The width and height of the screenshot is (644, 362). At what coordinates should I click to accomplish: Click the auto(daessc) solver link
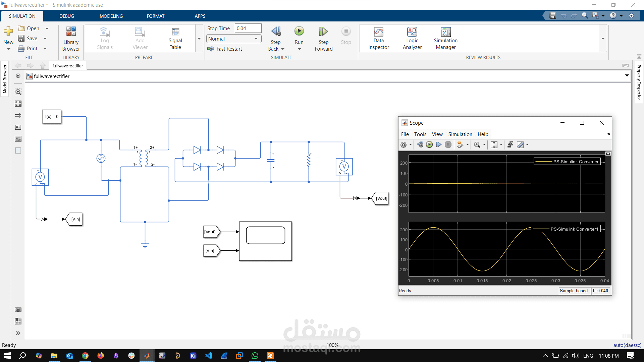[x=627, y=345]
